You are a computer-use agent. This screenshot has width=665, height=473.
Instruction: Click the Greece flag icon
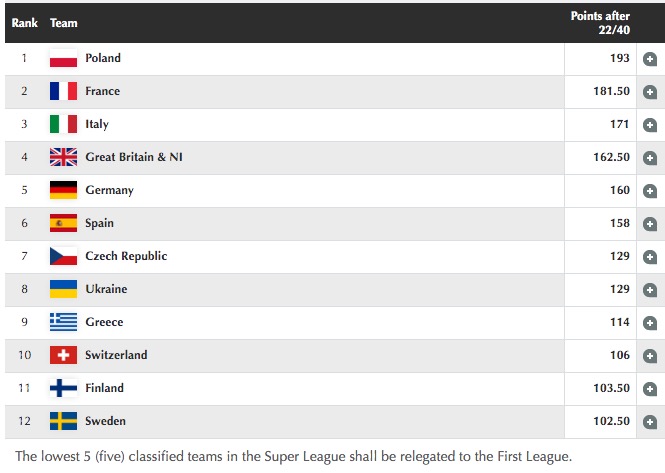coord(63,322)
